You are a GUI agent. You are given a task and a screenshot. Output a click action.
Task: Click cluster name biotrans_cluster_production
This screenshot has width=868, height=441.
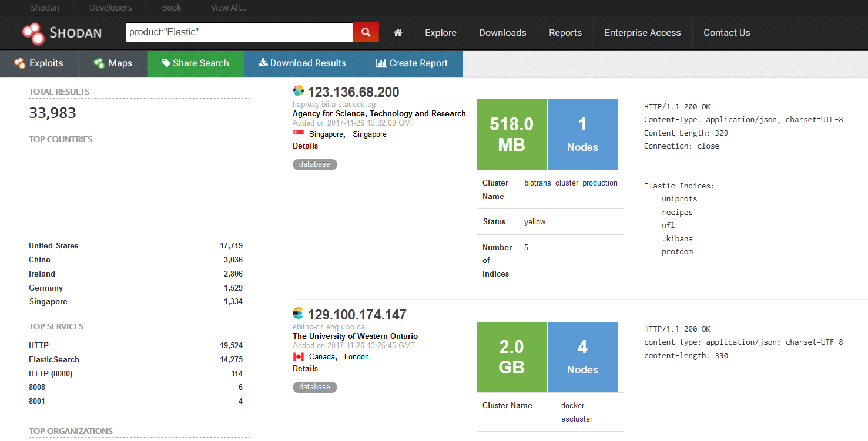click(571, 183)
